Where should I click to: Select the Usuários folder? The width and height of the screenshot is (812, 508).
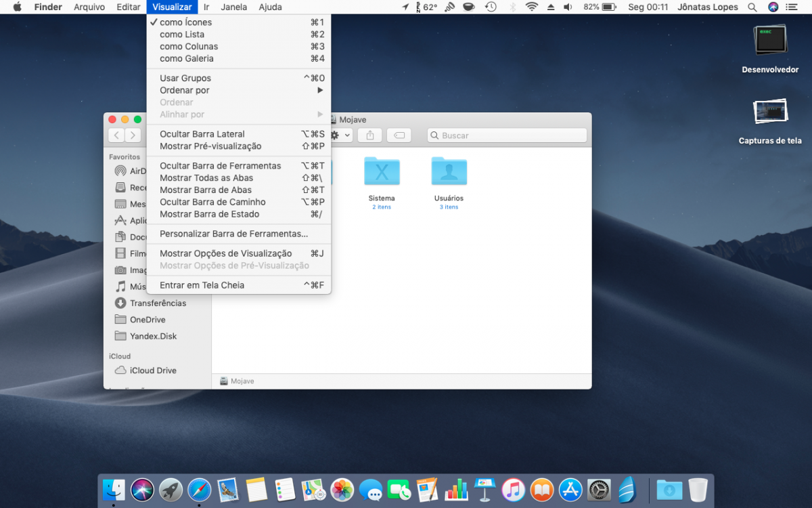[449, 171]
